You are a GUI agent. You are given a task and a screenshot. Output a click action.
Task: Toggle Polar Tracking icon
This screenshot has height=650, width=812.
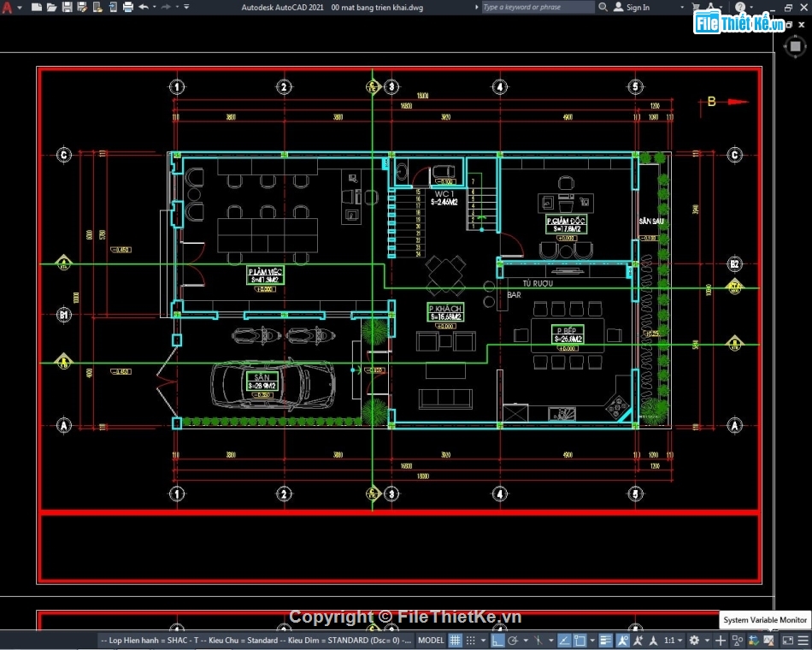click(x=513, y=641)
